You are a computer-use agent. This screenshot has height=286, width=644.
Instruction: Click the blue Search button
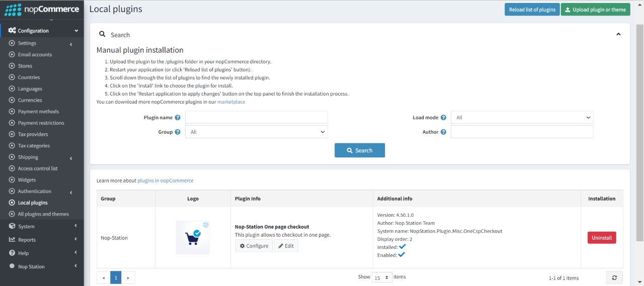(360, 150)
